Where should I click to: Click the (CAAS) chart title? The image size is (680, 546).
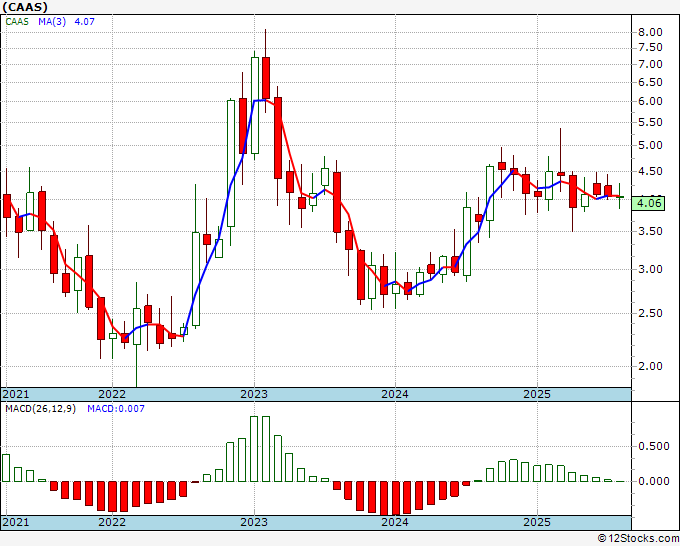tap(25, 7)
